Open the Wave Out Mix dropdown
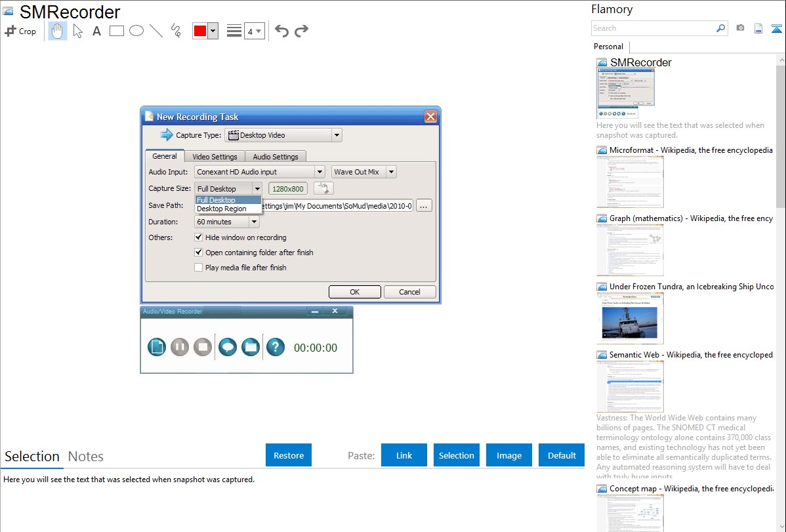Image resolution: width=786 pixels, height=532 pixels. 392,172
